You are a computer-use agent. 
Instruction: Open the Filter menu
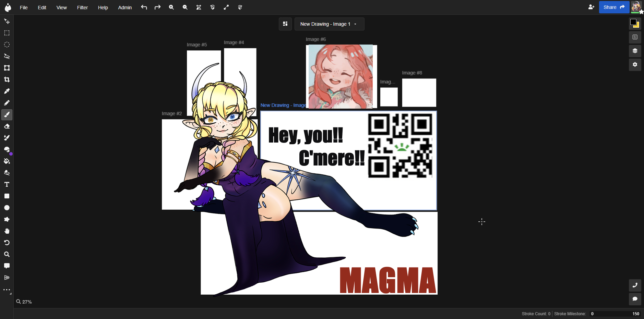82,8
